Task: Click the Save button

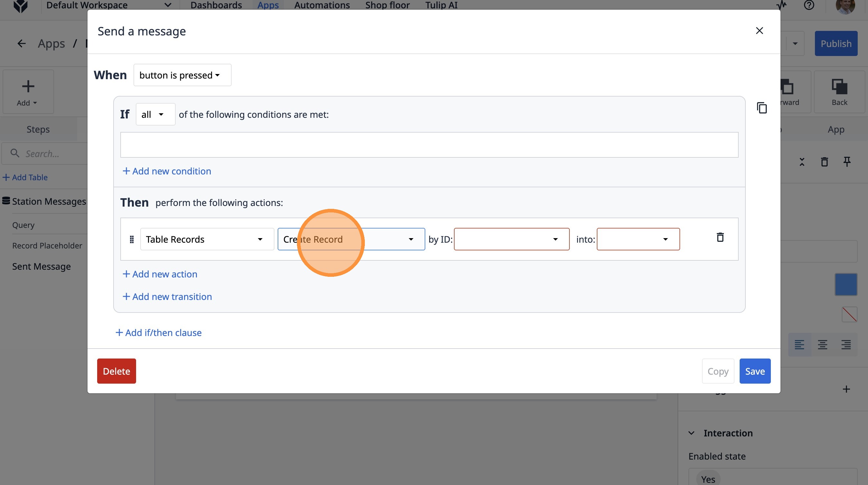Action: (754, 371)
